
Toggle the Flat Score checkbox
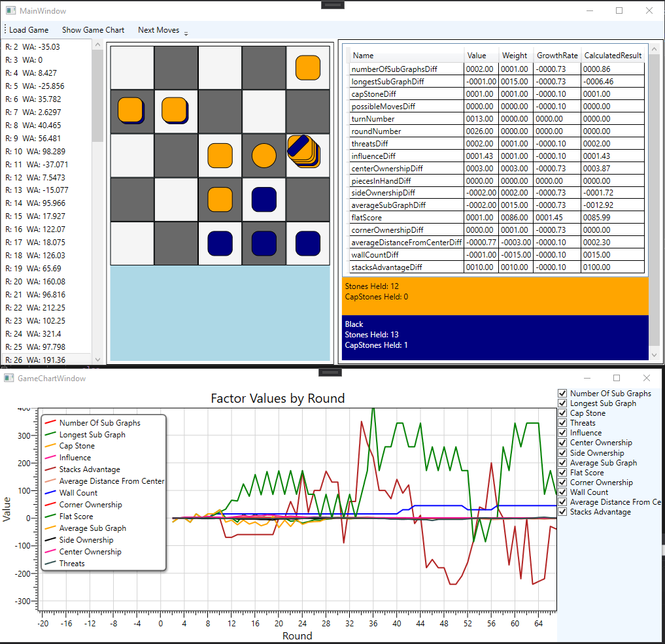pos(562,472)
